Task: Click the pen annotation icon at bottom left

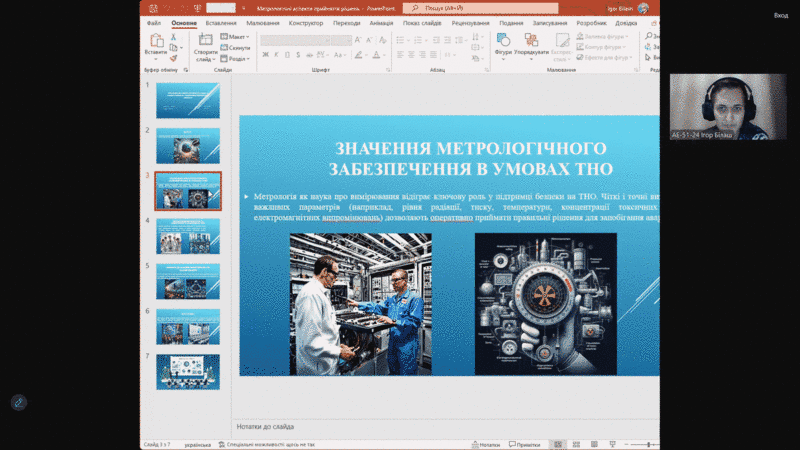Action: (18, 402)
